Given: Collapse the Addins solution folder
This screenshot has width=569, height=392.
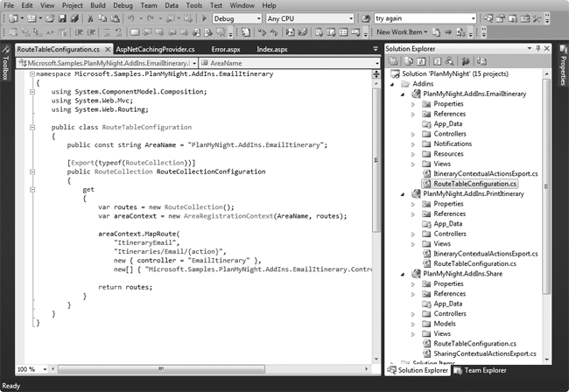Looking at the screenshot, I should [392, 84].
